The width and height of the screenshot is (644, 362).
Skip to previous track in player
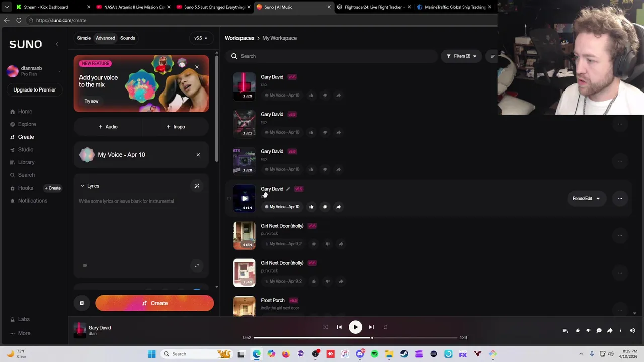(x=339, y=327)
